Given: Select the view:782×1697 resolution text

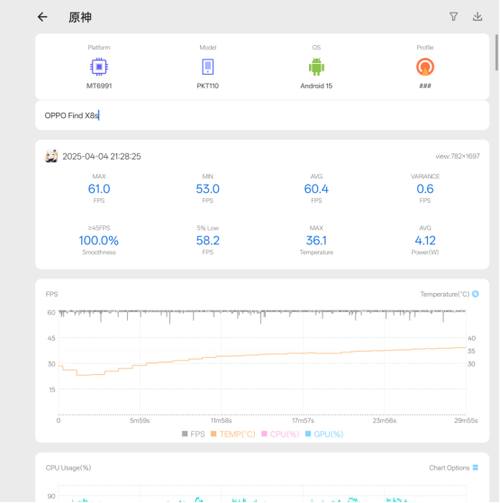Looking at the screenshot, I should [457, 156].
